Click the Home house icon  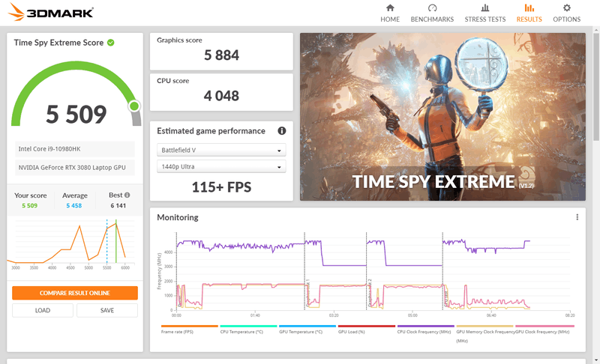[x=390, y=7]
